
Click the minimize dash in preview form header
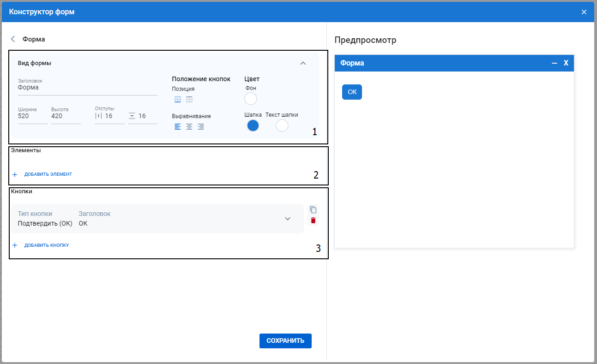pyautogui.click(x=555, y=63)
